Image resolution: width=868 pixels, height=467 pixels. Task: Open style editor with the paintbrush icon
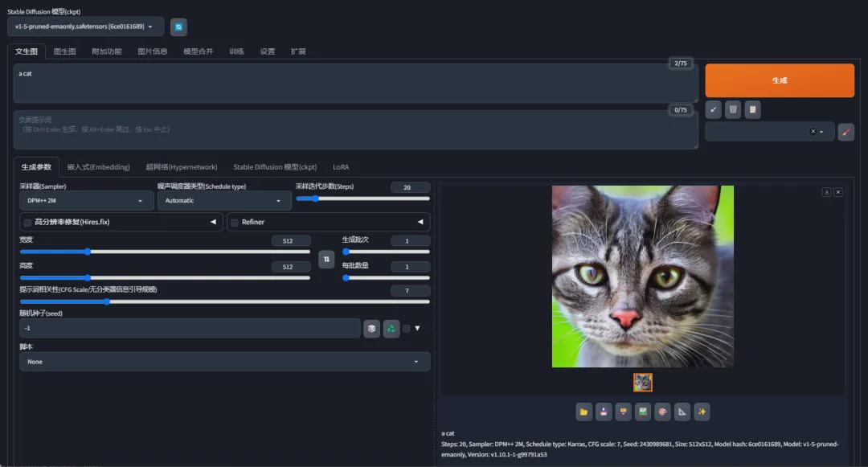pos(845,130)
